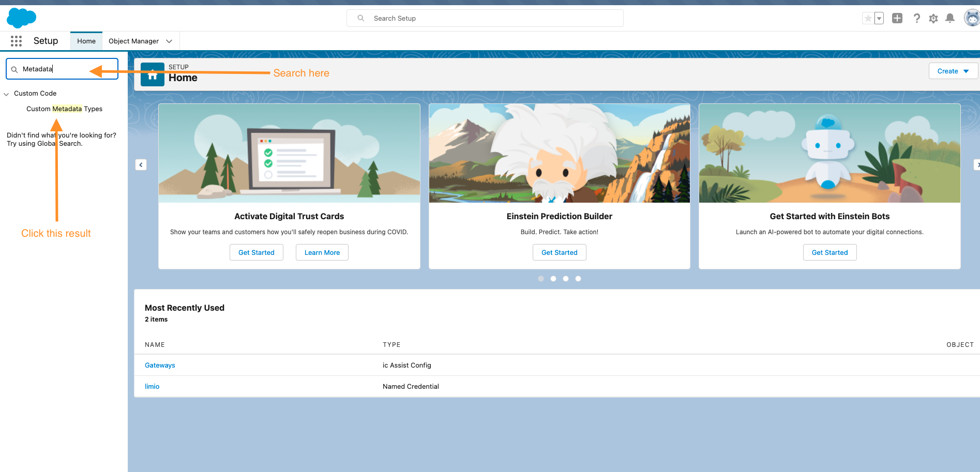The height and width of the screenshot is (472, 980).
Task: Click the 'Named Credential' type cell
Action: (411, 386)
